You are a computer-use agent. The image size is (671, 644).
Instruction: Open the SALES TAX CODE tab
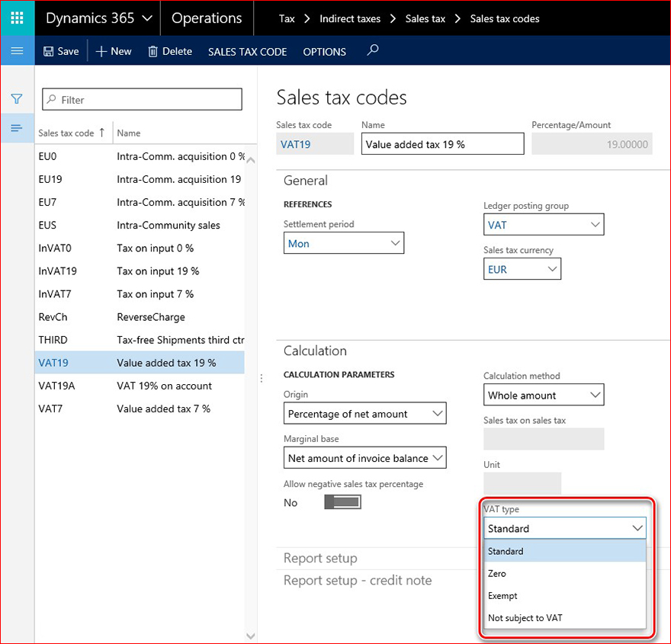pos(247,52)
